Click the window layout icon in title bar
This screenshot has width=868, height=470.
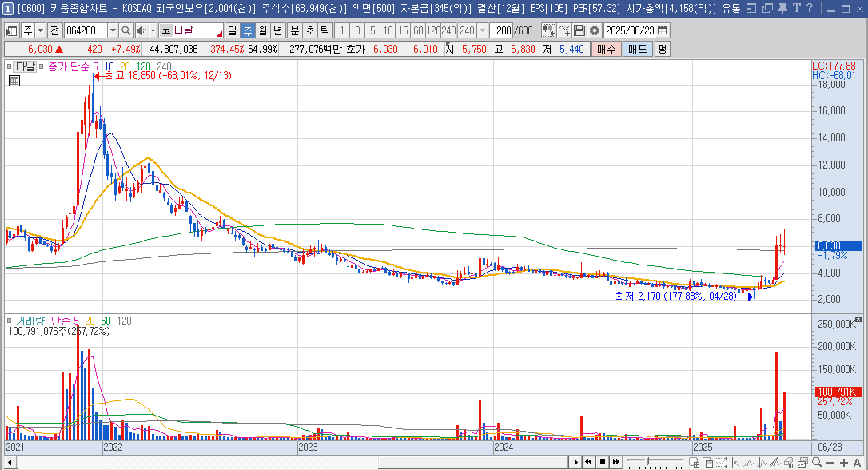[751, 8]
